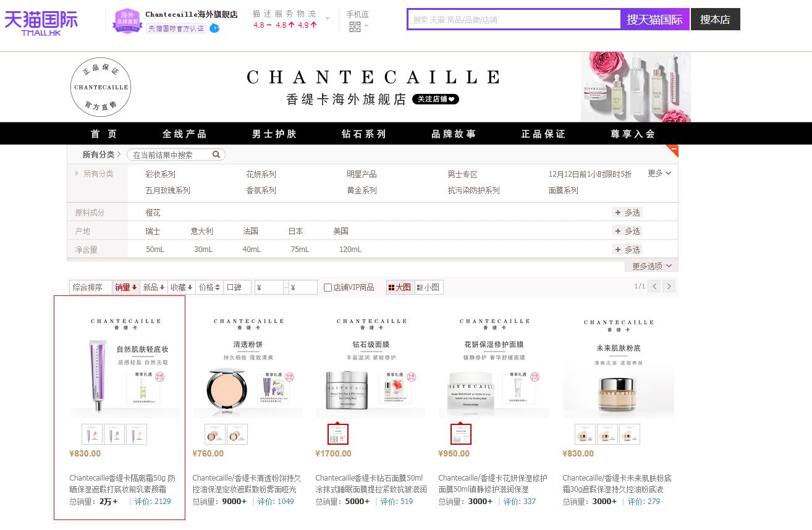Open the 正品保证 navigation tab
The height and width of the screenshot is (530, 812).
pos(543,134)
